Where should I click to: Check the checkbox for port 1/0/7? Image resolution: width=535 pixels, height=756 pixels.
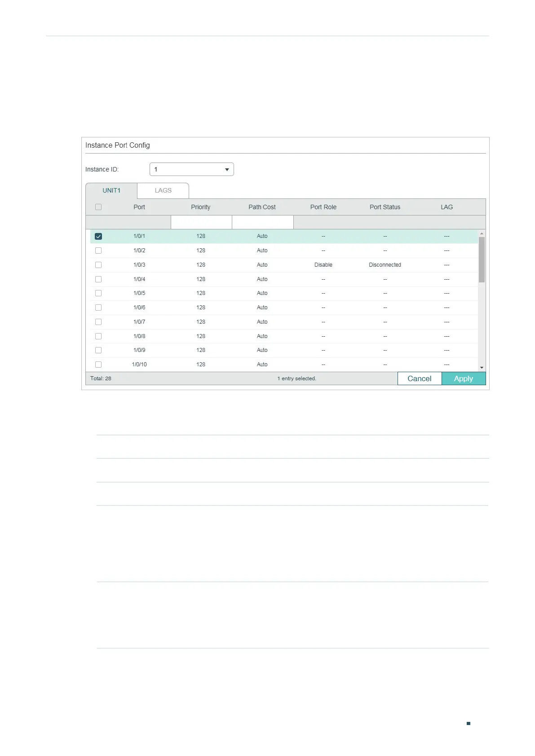pos(98,322)
